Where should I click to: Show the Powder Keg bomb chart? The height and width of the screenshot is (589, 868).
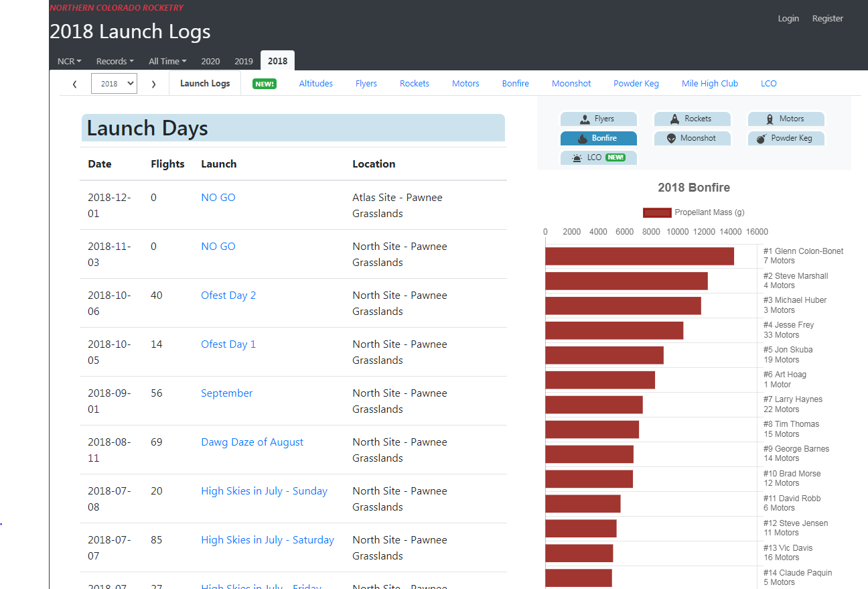coord(786,138)
